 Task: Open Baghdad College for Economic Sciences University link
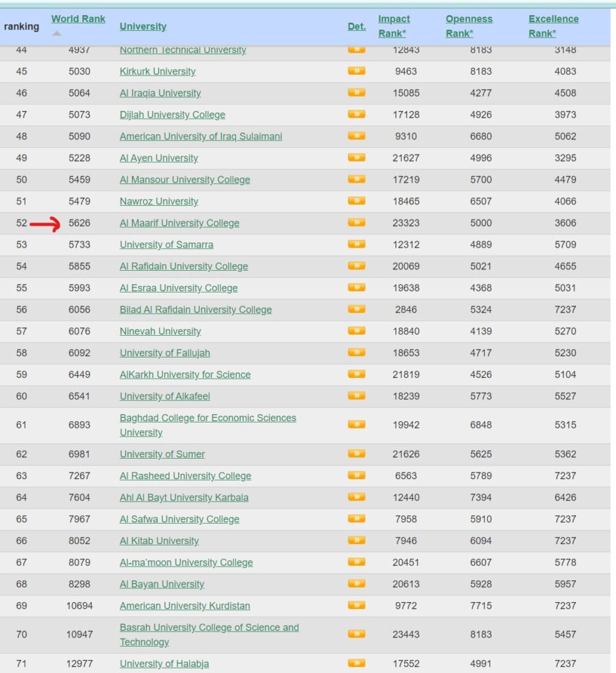pyautogui.click(x=208, y=425)
